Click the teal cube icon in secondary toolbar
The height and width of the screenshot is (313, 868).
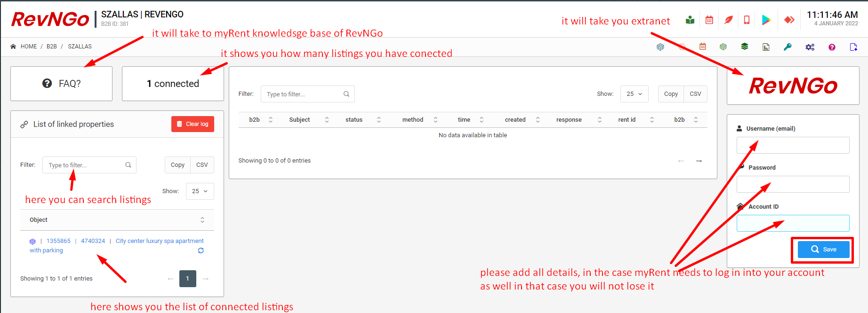point(660,47)
